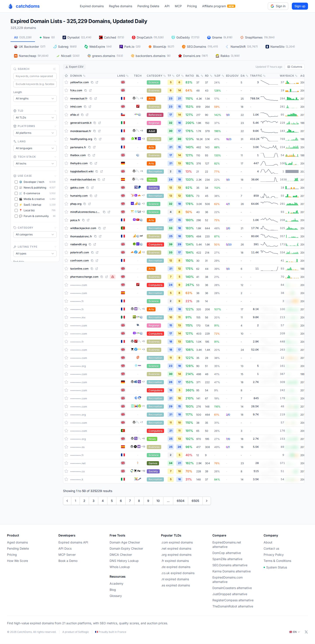Open generalricambi.it external link icon

pyautogui.click(x=99, y=123)
